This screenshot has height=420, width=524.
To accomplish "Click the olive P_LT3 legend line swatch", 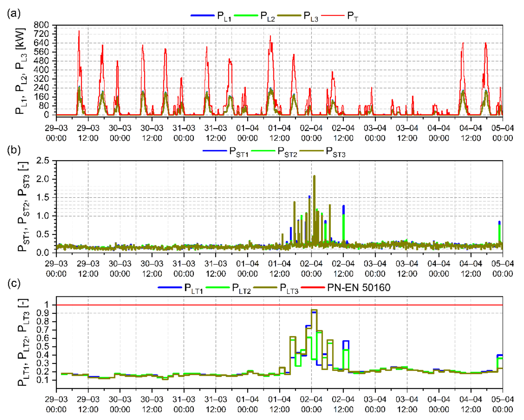I will click(x=265, y=287).
